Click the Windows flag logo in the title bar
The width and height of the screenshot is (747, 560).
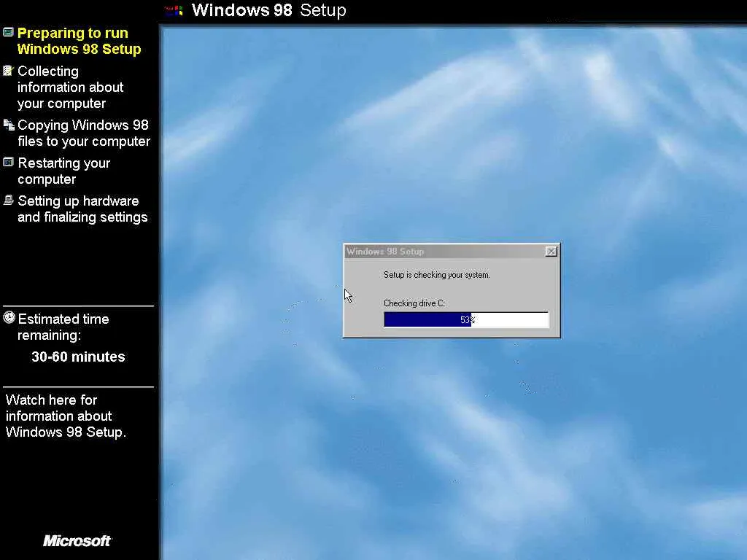coord(174,10)
